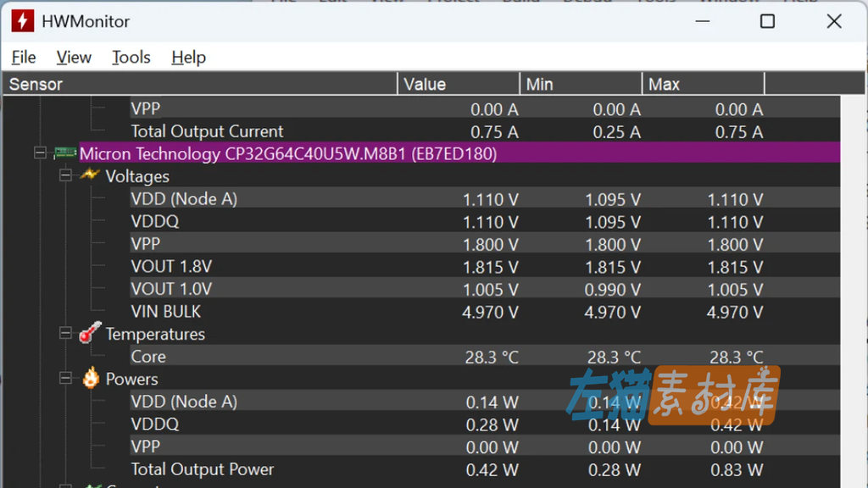Screen dimensions: 868x488
Task: Select the Temperatures tree label
Action: coord(155,334)
